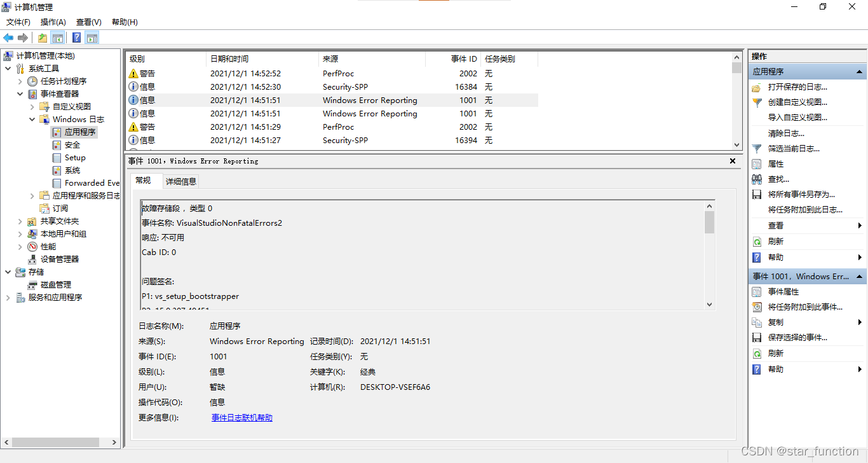Expand the 任务计划程序 tree node
The image size is (868, 463).
point(20,81)
